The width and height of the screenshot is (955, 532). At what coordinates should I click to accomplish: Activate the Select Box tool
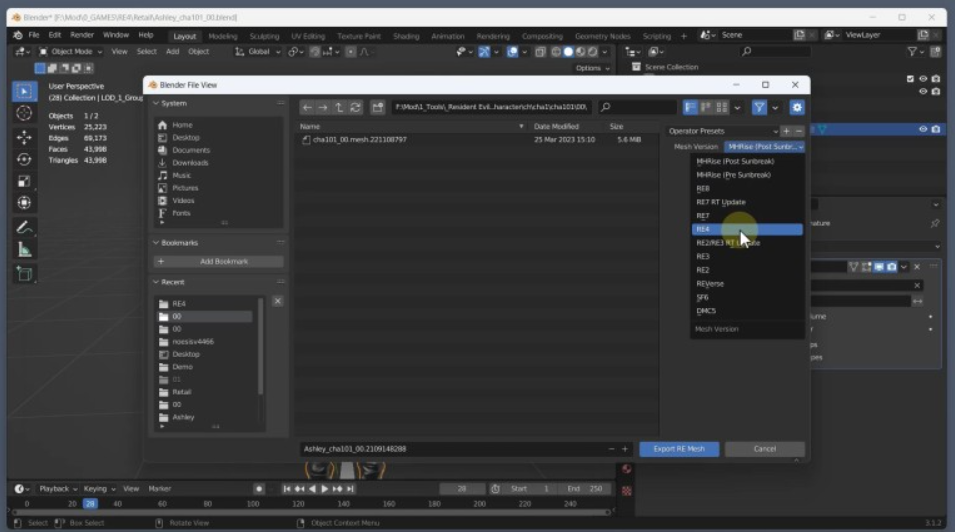tap(24, 91)
